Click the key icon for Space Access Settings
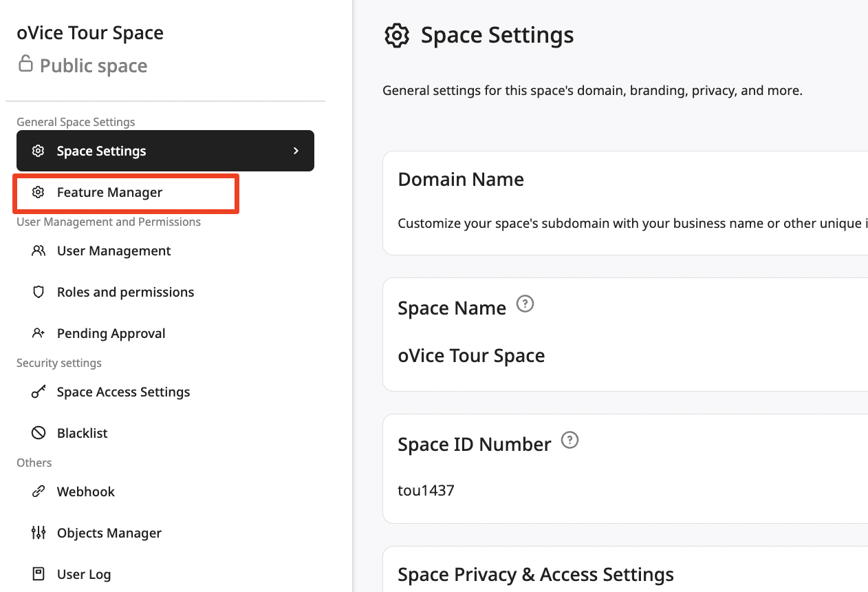 39,392
